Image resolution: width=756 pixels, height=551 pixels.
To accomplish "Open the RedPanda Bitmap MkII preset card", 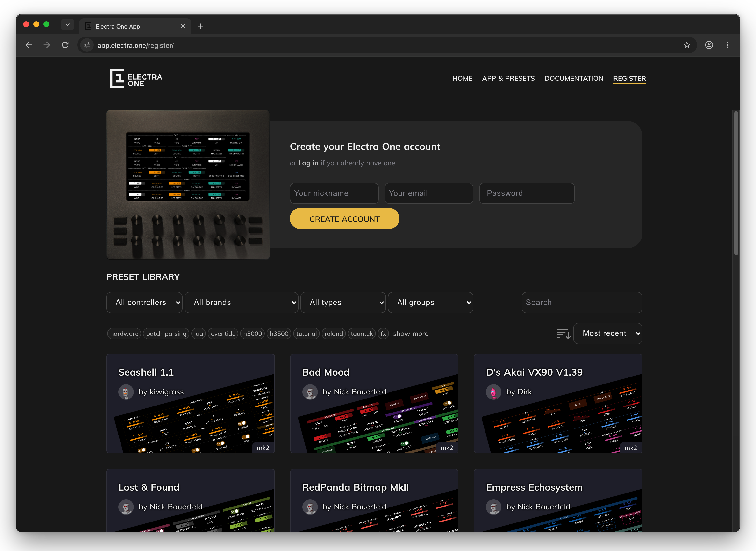I will (x=374, y=500).
